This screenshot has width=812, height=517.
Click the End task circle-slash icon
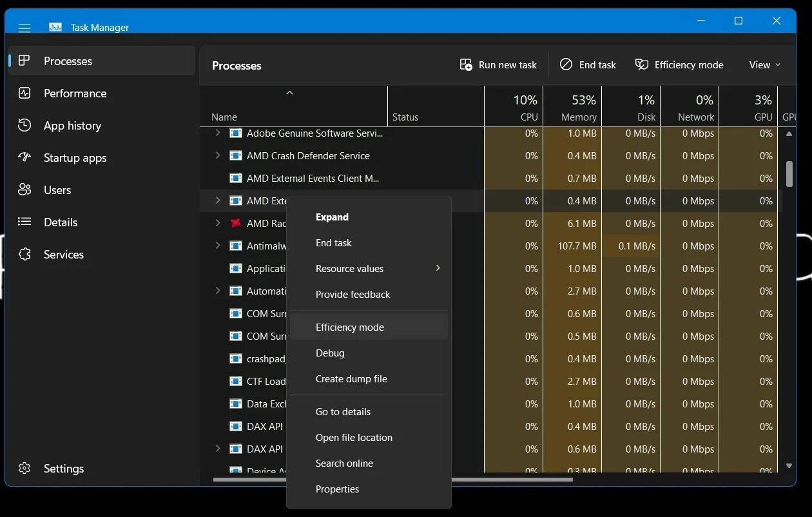point(566,64)
